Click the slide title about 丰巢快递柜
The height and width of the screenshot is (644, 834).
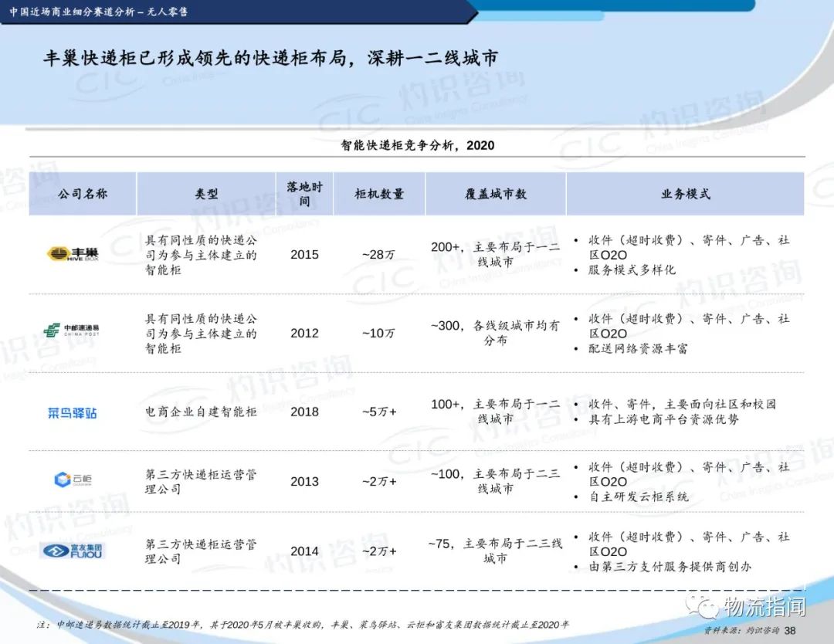[270, 59]
